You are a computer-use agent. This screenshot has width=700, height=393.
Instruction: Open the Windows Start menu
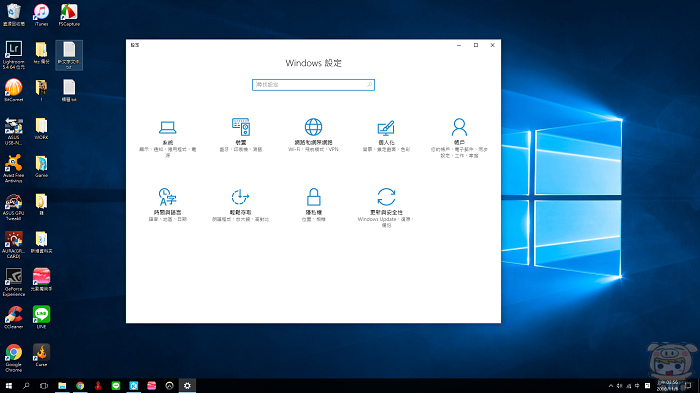(8, 385)
